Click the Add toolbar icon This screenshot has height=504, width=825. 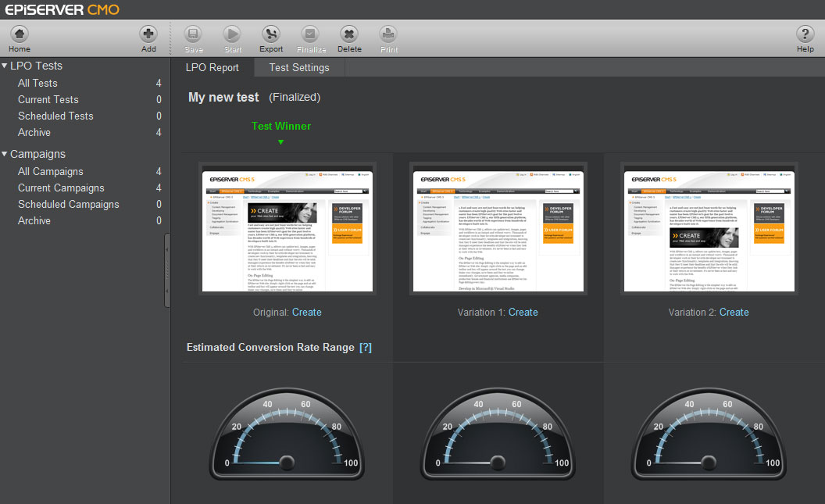click(148, 35)
